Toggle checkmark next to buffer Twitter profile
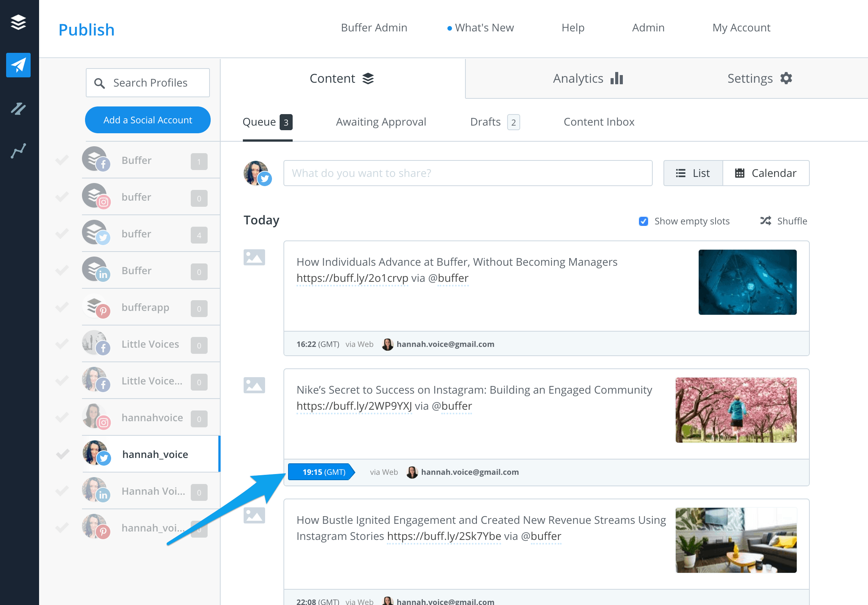The height and width of the screenshot is (605, 868). pos(62,233)
